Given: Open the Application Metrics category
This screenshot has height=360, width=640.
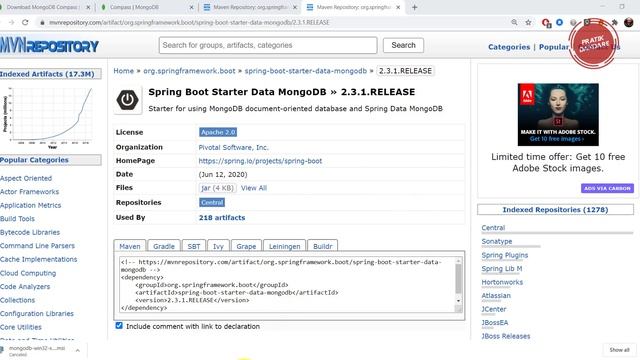Looking at the screenshot, I should click(x=31, y=205).
